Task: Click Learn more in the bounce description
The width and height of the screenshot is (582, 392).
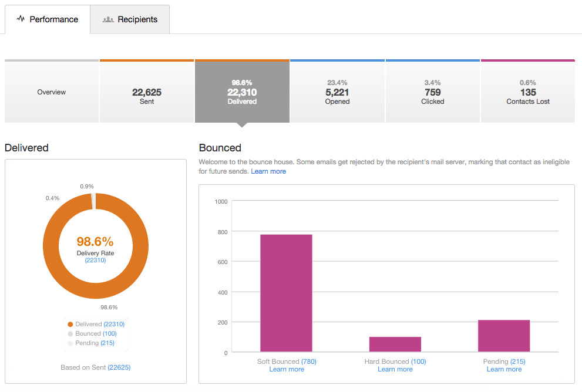Action: pyautogui.click(x=268, y=171)
